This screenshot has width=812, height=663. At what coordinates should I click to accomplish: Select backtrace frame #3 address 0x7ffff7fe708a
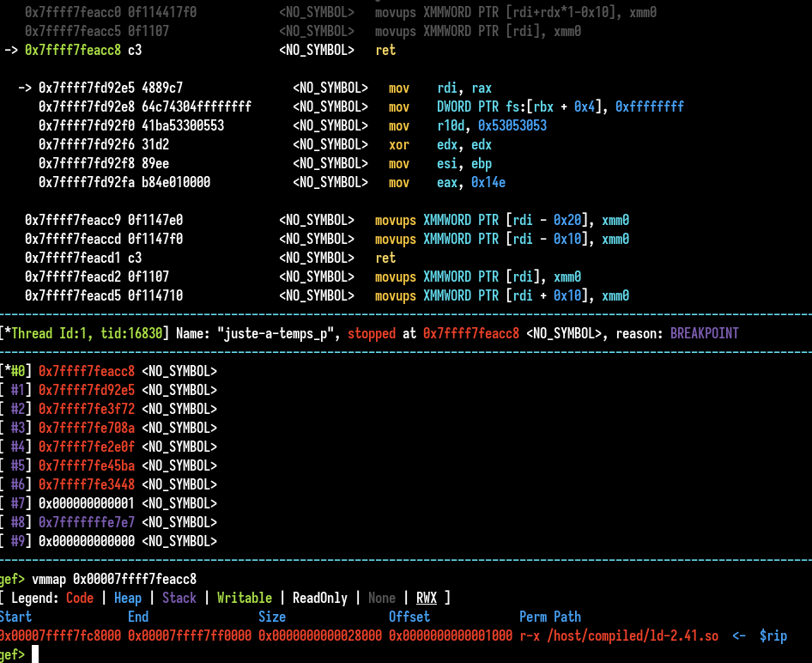(x=87, y=428)
